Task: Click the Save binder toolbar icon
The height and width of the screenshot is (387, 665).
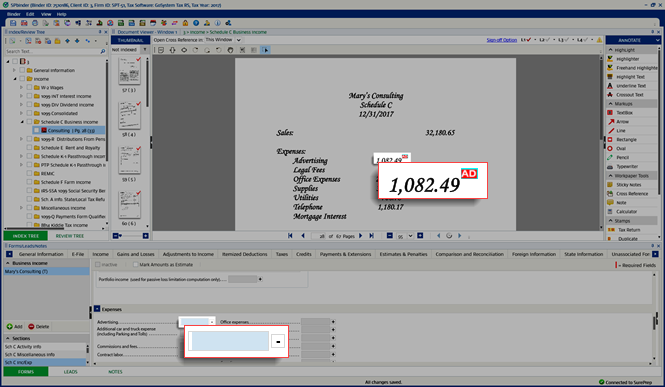Action: 13,23
